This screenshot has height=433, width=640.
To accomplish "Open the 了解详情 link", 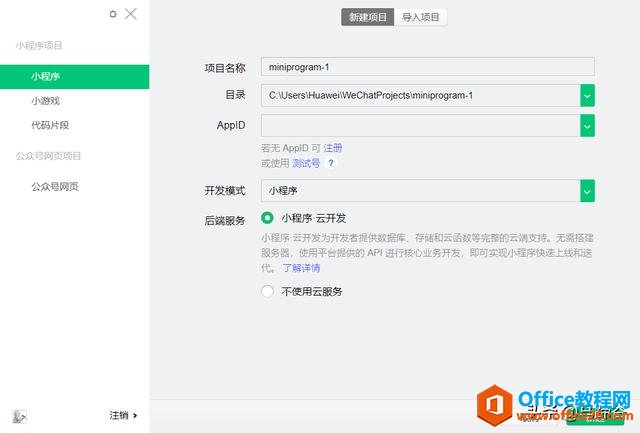I will (301, 268).
